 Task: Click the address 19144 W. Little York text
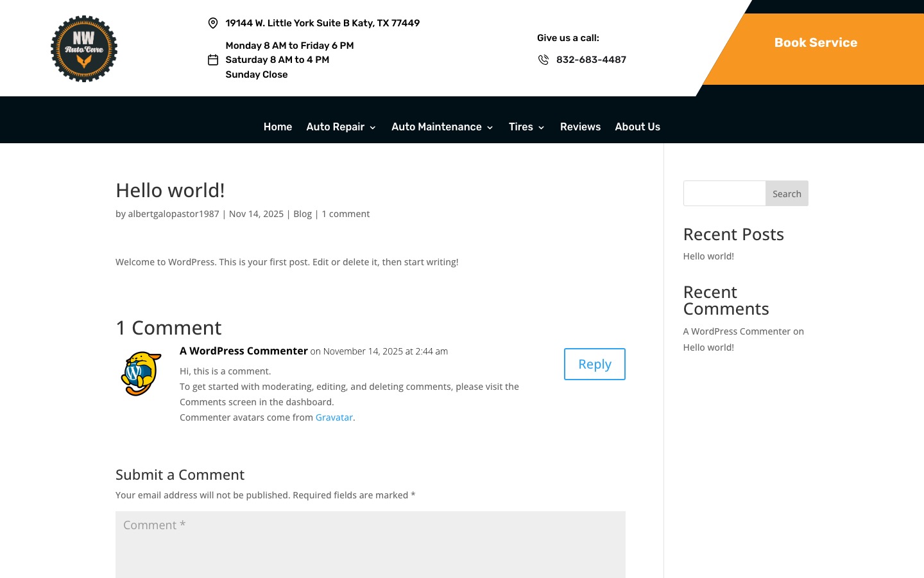coord(323,23)
